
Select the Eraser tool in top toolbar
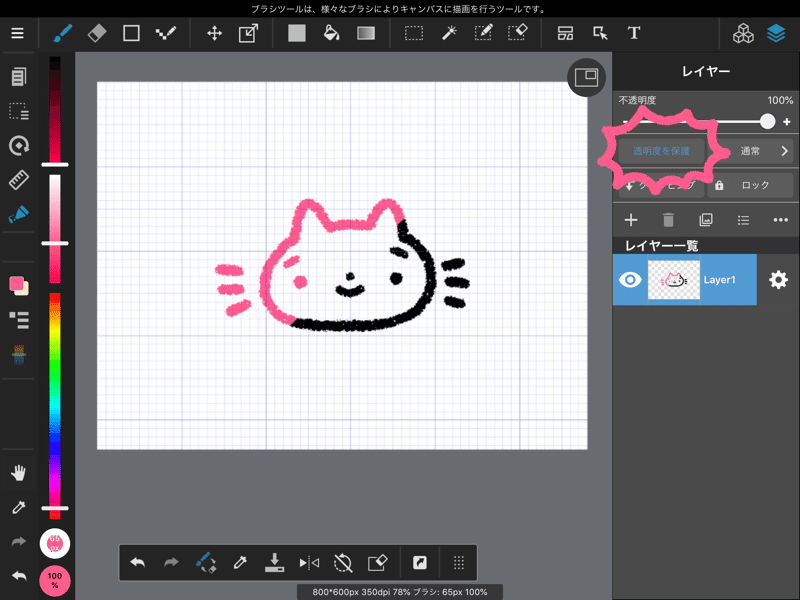coord(97,33)
